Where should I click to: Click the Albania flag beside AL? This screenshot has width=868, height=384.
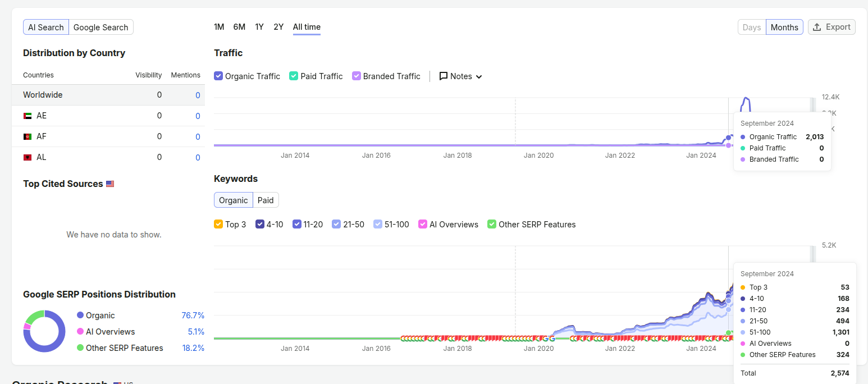(28, 157)
